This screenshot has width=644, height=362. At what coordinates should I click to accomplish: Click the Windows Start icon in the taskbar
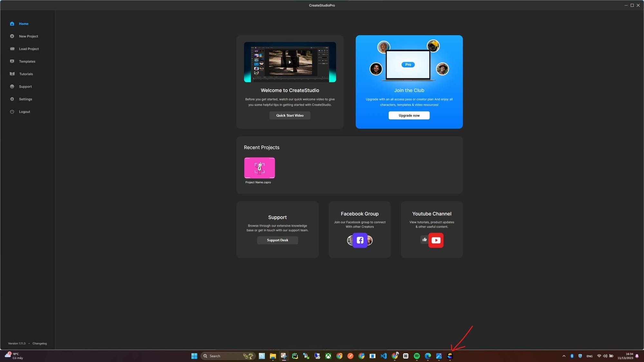[194, 356]
